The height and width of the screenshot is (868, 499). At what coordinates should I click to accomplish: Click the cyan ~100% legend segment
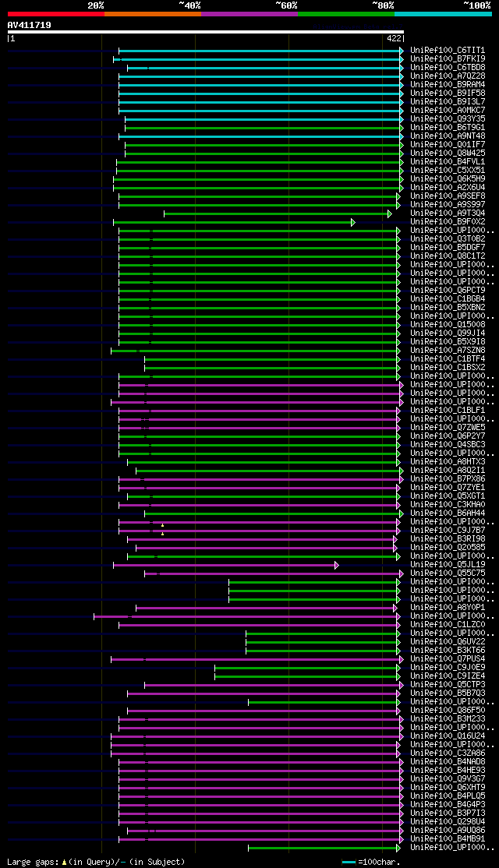tap(443, 14)
